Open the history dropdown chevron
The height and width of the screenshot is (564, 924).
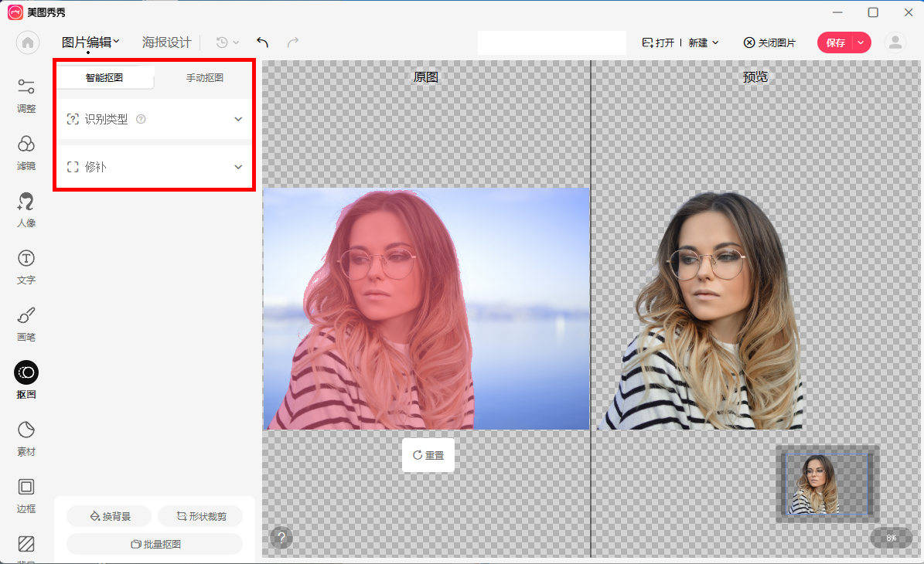click(x=237, y=42)
